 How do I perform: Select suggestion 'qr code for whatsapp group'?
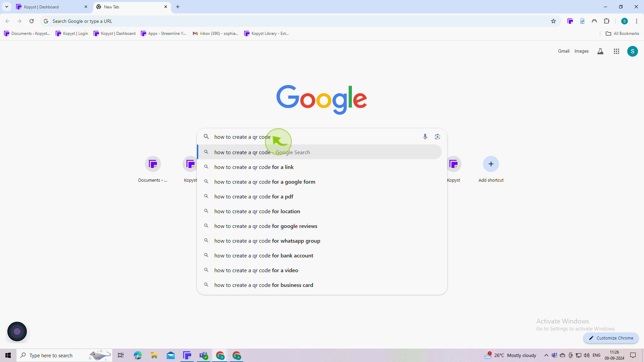click(x=319, y=241)
